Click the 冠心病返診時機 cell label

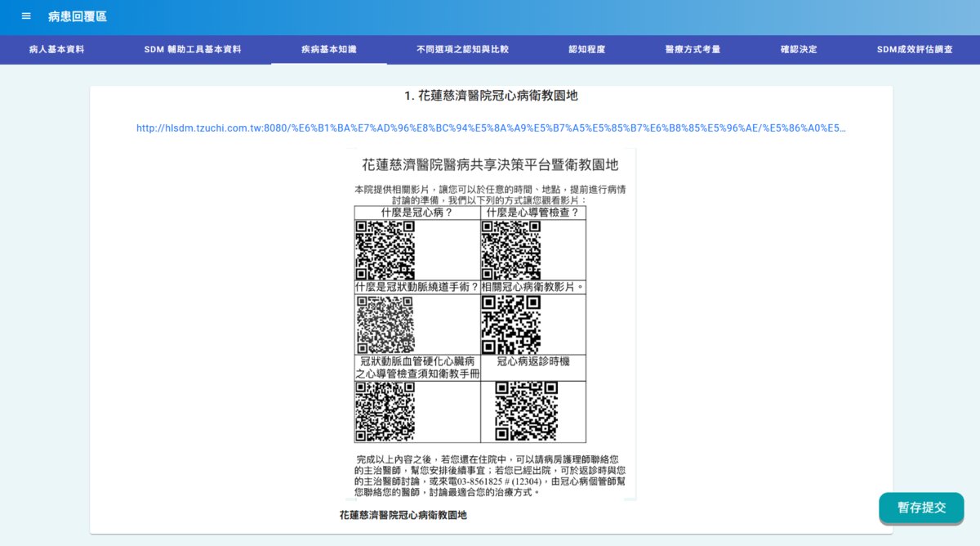click(533, 360)
